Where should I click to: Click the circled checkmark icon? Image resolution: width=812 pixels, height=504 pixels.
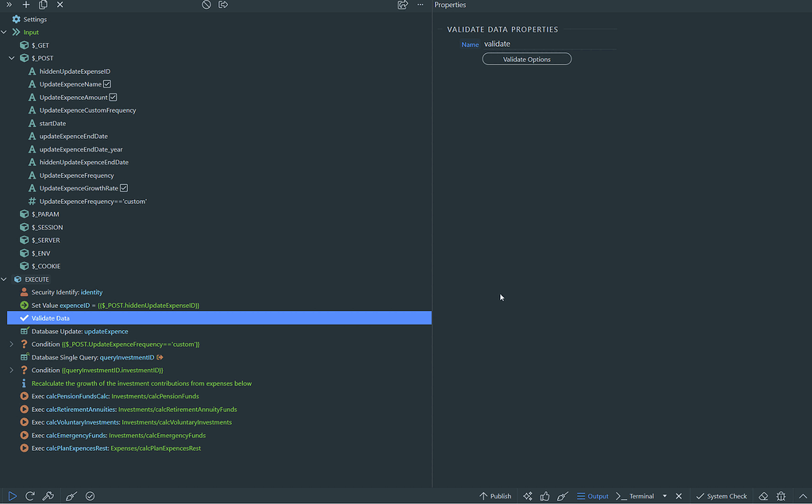[x=90, y=496]
